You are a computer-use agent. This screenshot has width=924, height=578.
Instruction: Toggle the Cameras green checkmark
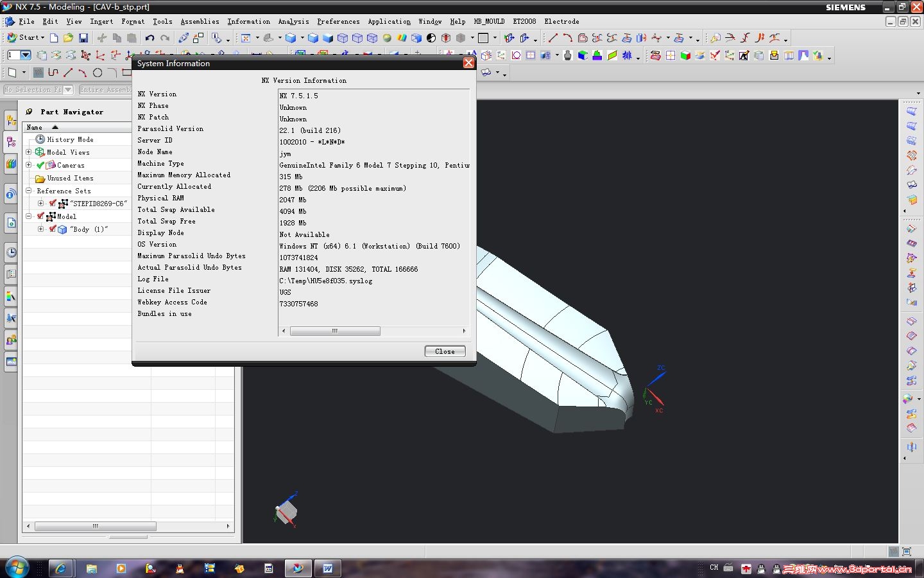[x=40, y=165]
